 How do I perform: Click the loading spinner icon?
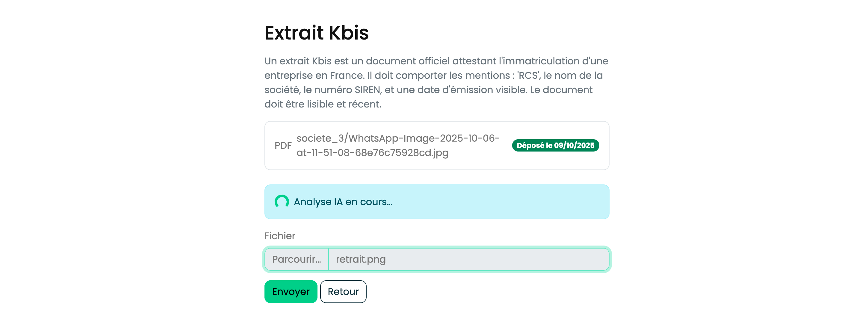pyautogui.click(x=282, y=202)
